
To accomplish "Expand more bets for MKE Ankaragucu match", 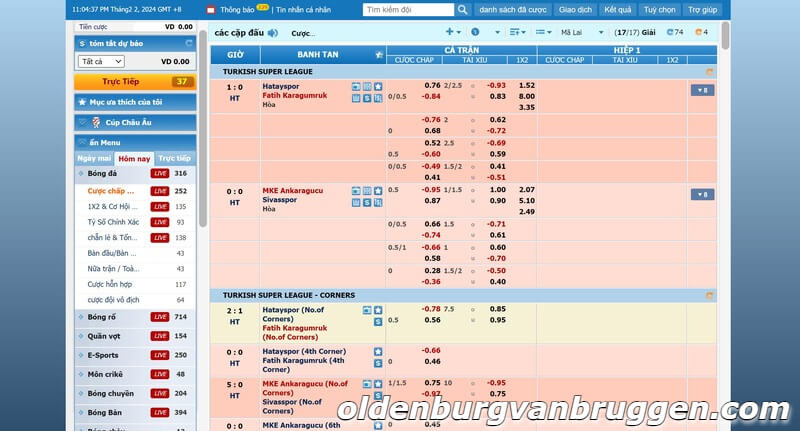I will (703, 194).
